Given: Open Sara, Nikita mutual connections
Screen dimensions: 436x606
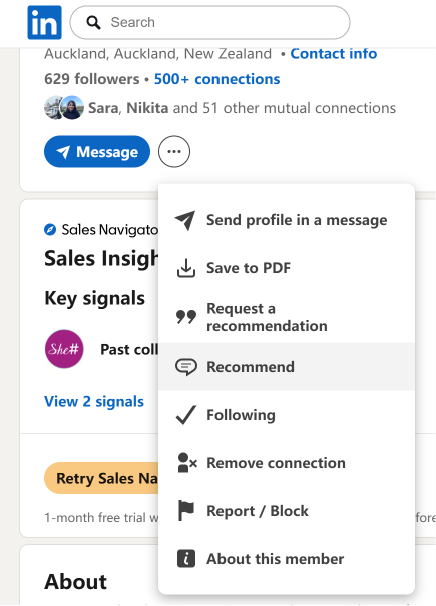Looking at the screenshot, I should [242, 108].
